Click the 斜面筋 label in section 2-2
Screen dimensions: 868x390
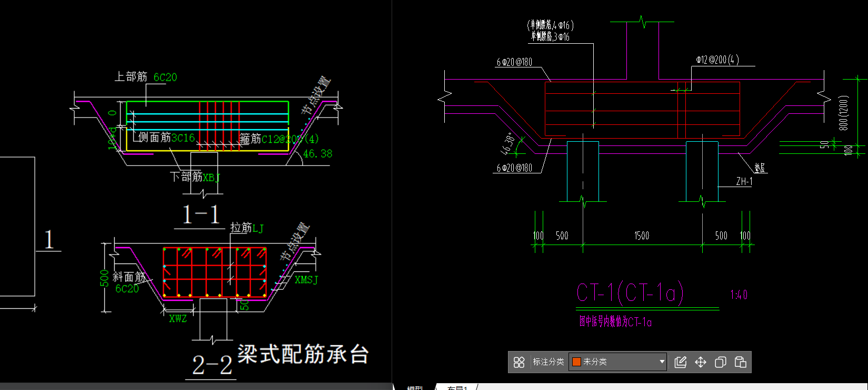tap(129, 277)
